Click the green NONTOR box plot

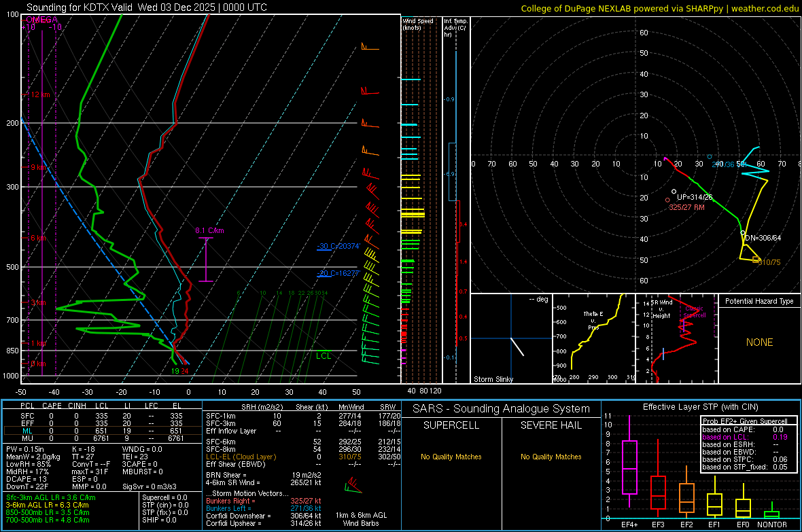[x=771, y=514]
